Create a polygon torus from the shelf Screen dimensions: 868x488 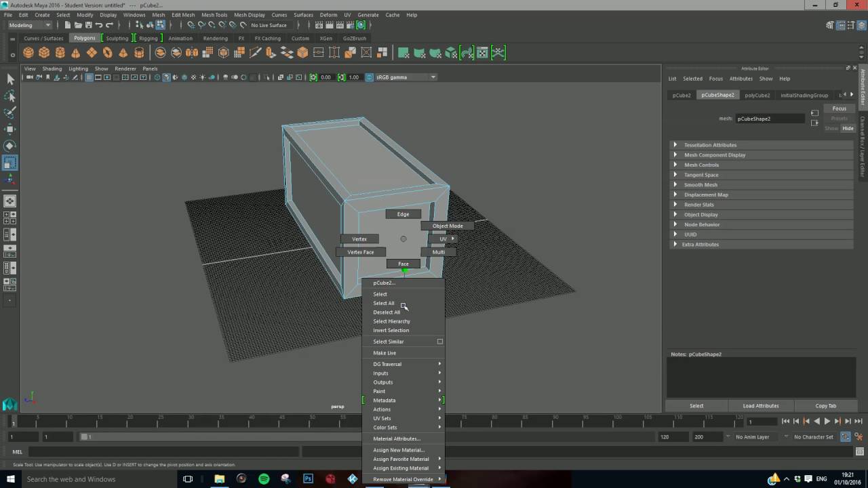pos(107,53)
